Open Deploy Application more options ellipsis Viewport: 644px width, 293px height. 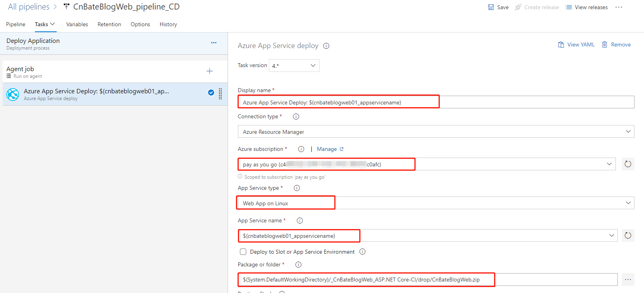tap(214, 42)
